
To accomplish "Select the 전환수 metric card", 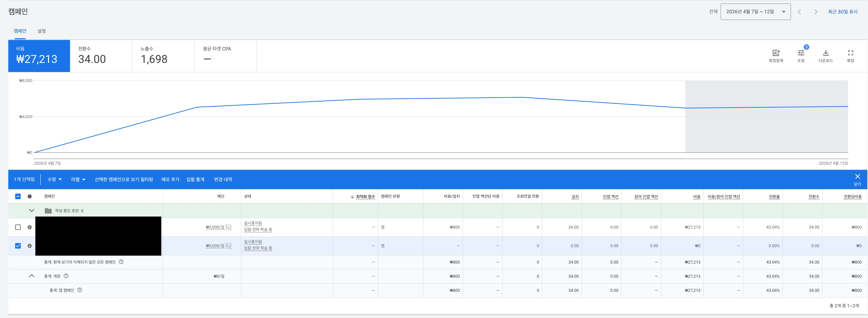I will click(x=101, y=56).
